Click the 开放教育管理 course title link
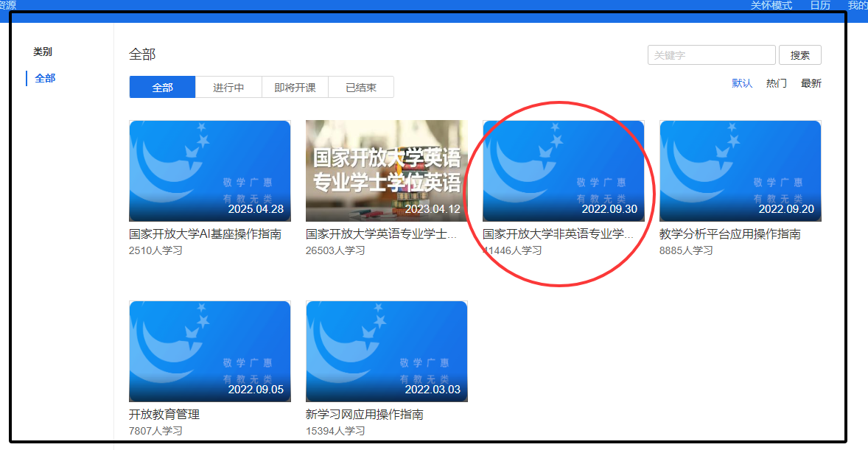 pyautogui.click(x=164, y=415)
